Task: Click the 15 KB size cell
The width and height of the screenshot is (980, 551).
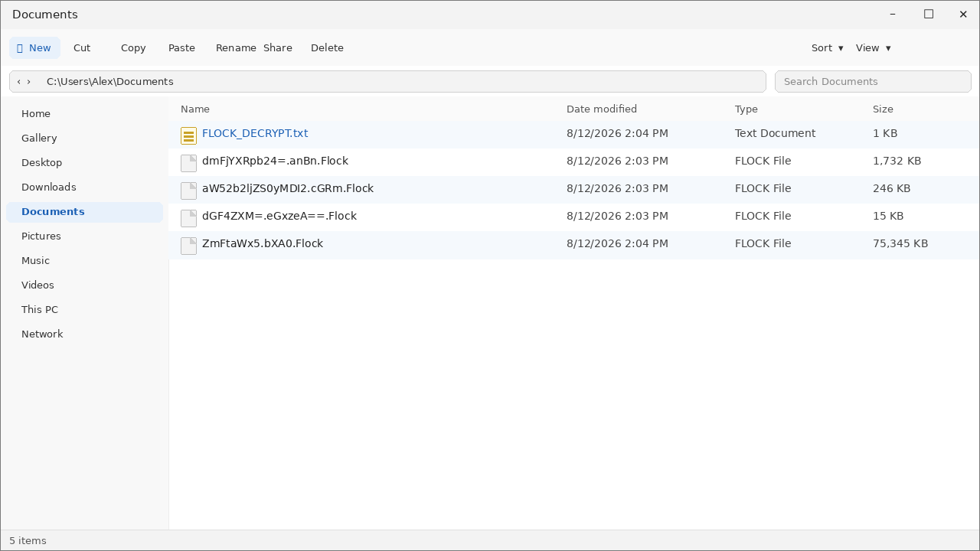Action: [888, 216]
